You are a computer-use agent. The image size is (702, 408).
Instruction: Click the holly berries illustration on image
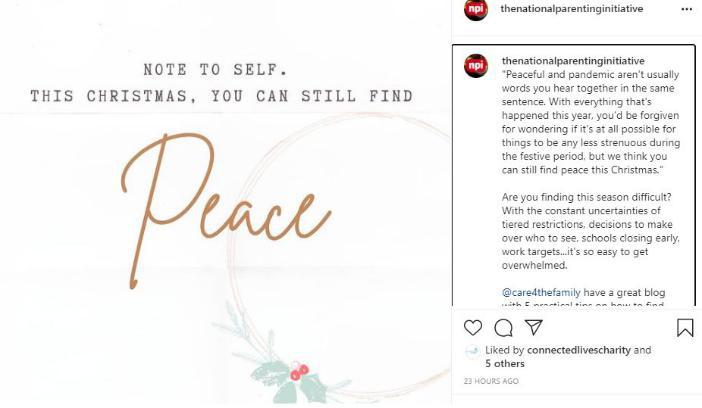[298, 373]
